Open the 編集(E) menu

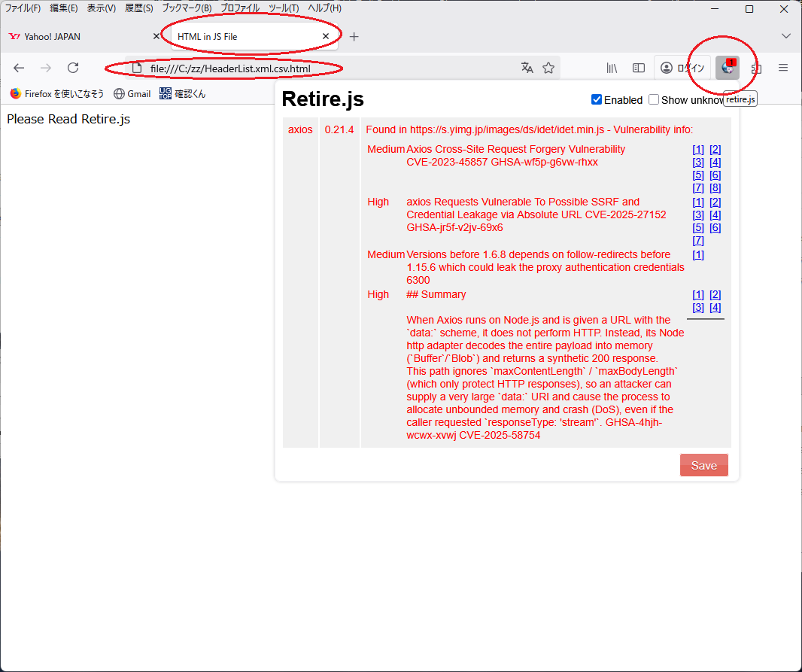point(64,8)
